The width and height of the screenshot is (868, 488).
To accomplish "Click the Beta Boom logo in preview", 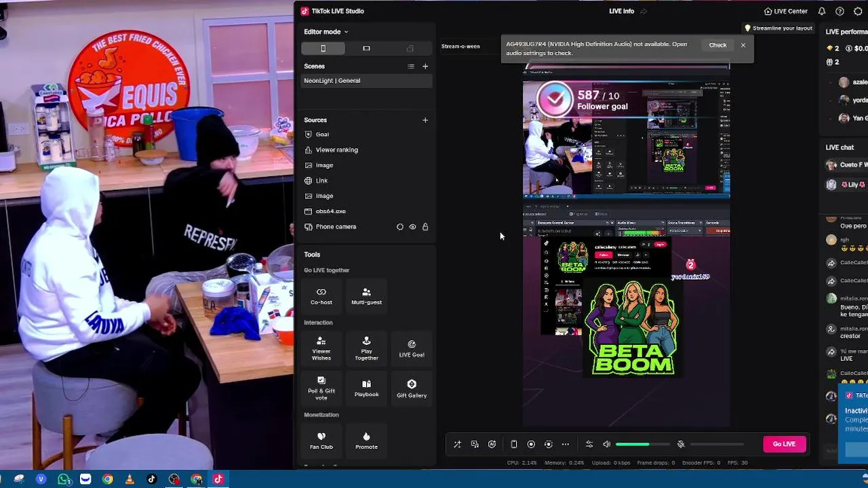I will (632, 329).
